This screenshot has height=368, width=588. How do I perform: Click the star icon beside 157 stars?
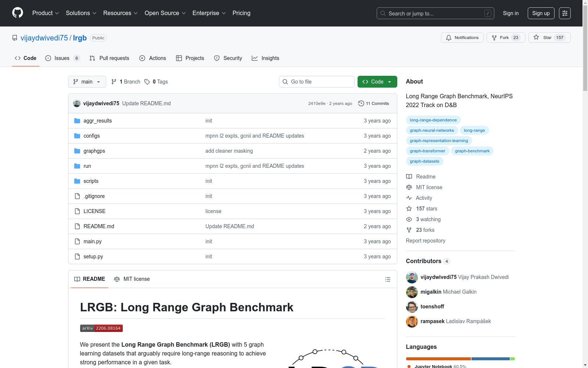409,209
